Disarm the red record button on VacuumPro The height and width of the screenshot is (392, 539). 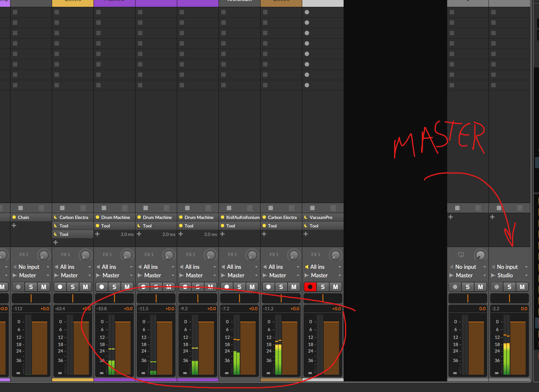(x=310, y=287)
